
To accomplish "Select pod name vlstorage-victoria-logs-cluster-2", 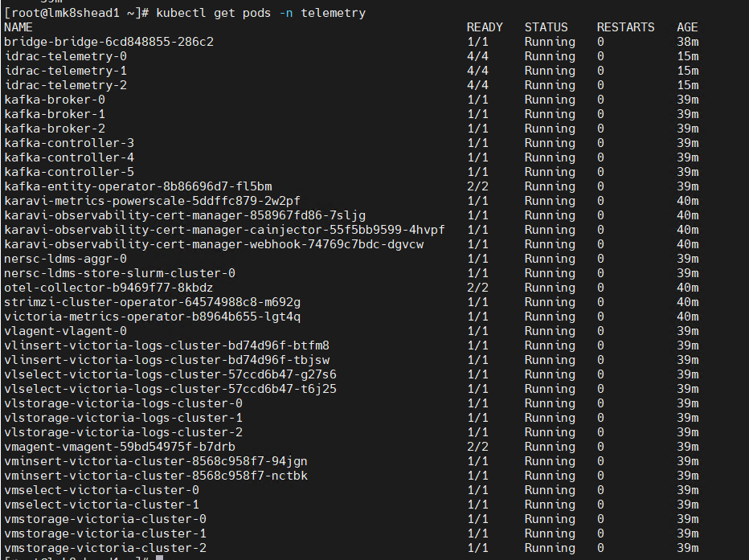I will [x=123, y=432].
